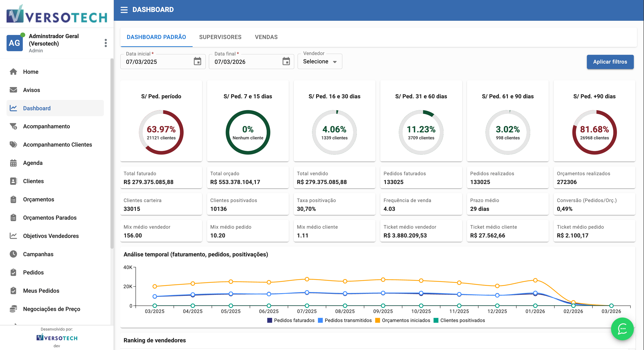Image resolution: width=644 pixels, height=350 pixels.
Task: Open the green chat bubble icon
Action: [x=622, y=329]
